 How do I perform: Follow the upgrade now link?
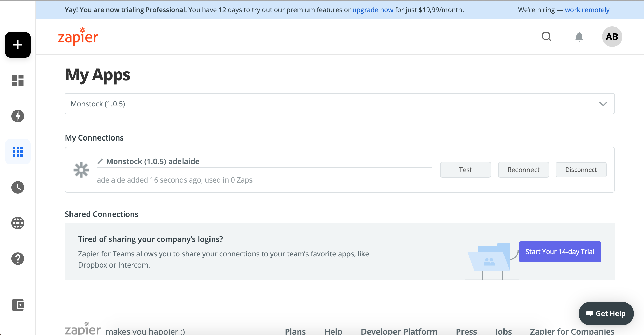(373, 10)
